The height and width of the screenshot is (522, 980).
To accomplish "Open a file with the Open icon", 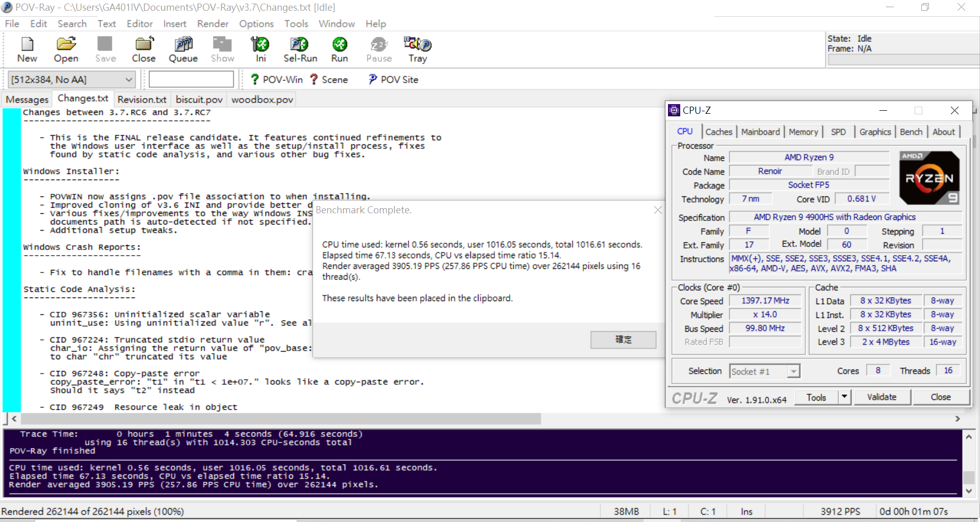I will click(x=66, y=49).
